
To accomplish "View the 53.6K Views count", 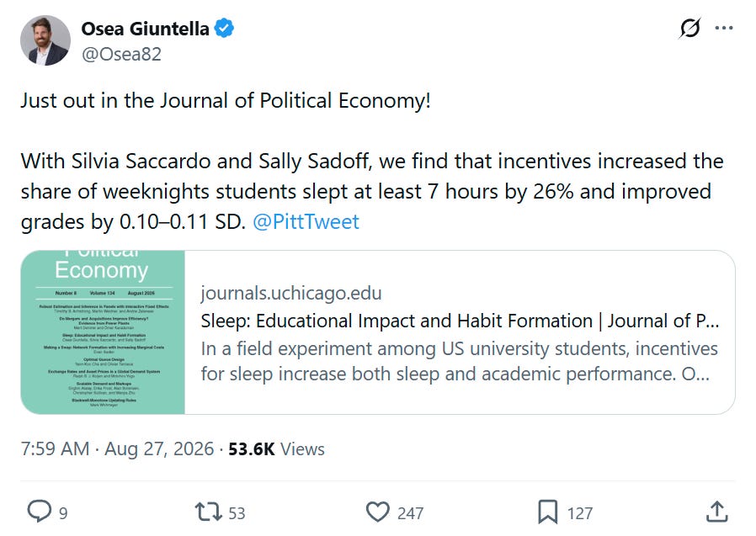I will click(x=276, y=448).
